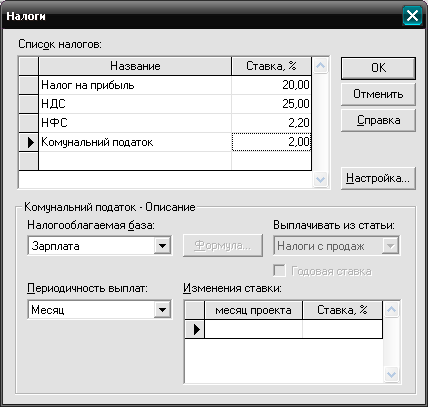The image size is (428, 407).
Task: Click the empty name cell below Комунальний податок
Action: [135, 161]
